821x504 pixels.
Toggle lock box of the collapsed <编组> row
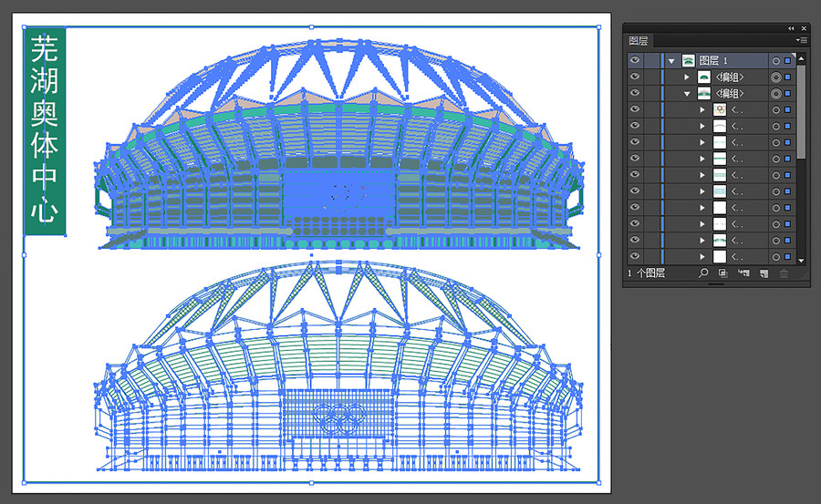tap(652, 77)
